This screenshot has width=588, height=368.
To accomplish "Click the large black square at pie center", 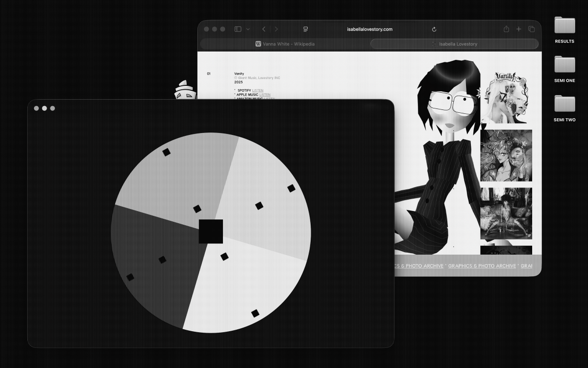I will click(x=211, y=232).
